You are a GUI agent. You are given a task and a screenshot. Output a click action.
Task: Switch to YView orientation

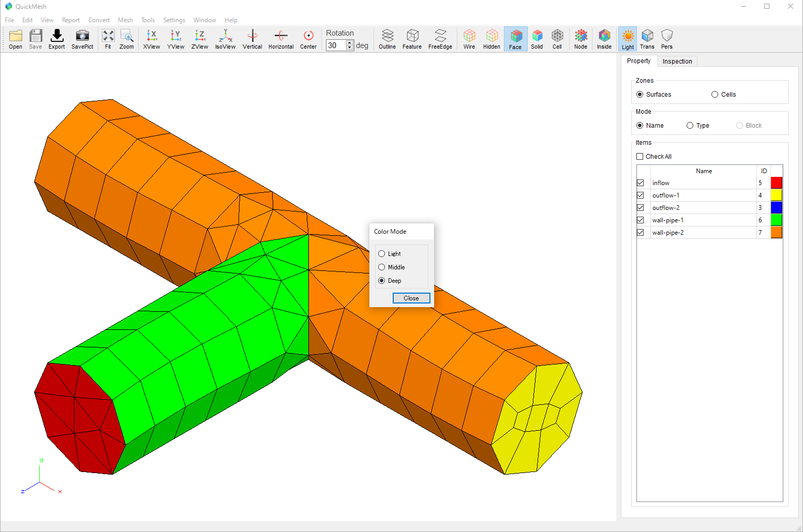pos(176,39)
